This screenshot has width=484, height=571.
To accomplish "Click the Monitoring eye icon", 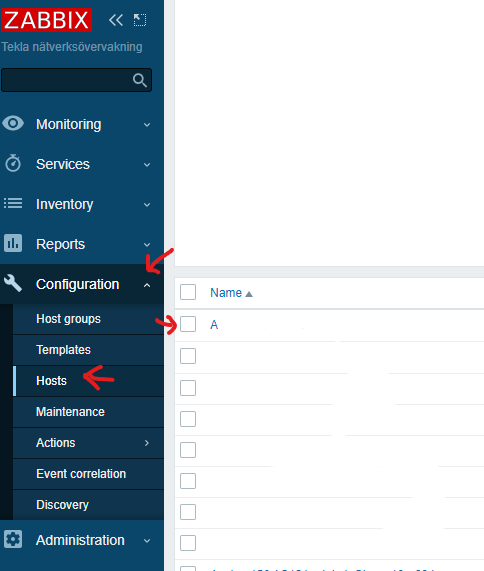I will click(13, 123).
